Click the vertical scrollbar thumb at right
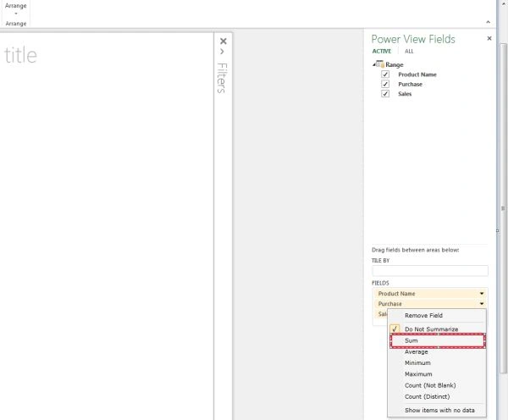Screen dimensions: 508x420 pyautogui.click(x=503, y=207)
